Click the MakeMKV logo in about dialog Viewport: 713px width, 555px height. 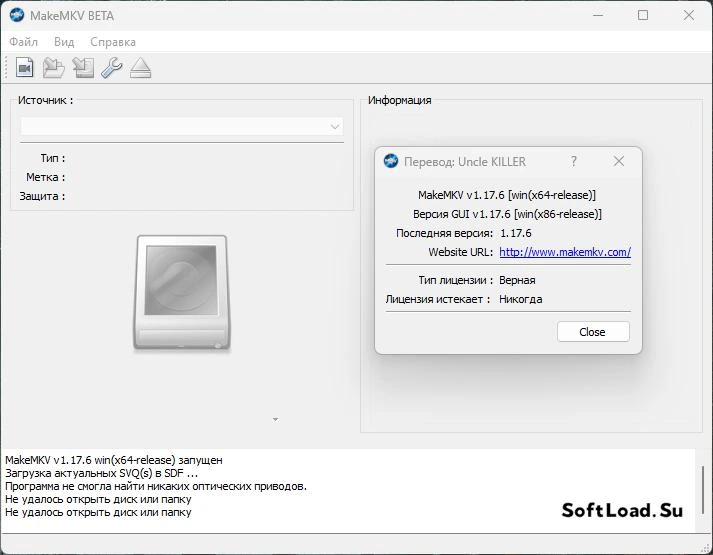(391, 161)
